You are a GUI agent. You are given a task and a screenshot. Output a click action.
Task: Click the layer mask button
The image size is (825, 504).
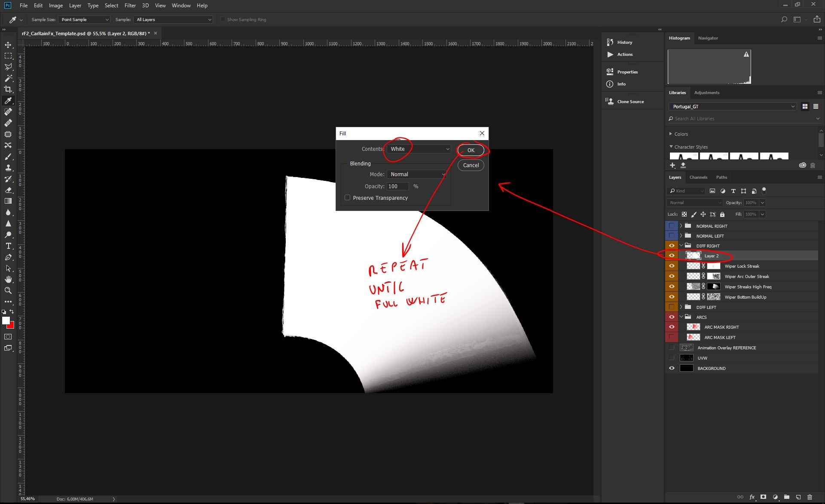763,497
